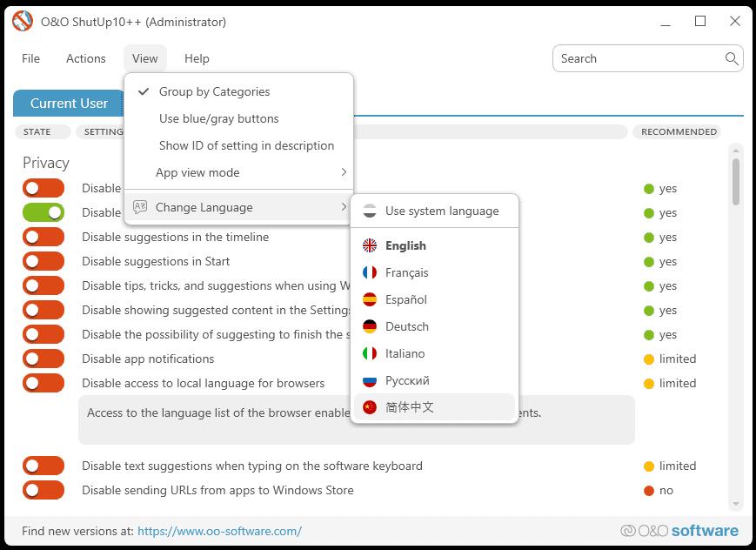Click the Russian flag icon
This screenshot has height=550, width=756.
click(x=370, y=380)
